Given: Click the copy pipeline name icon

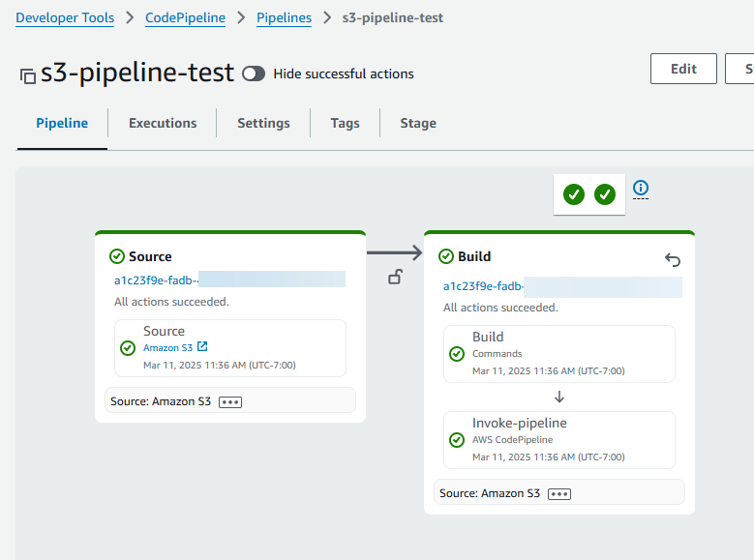Looking at the screenshot, I should coord(27,75).
